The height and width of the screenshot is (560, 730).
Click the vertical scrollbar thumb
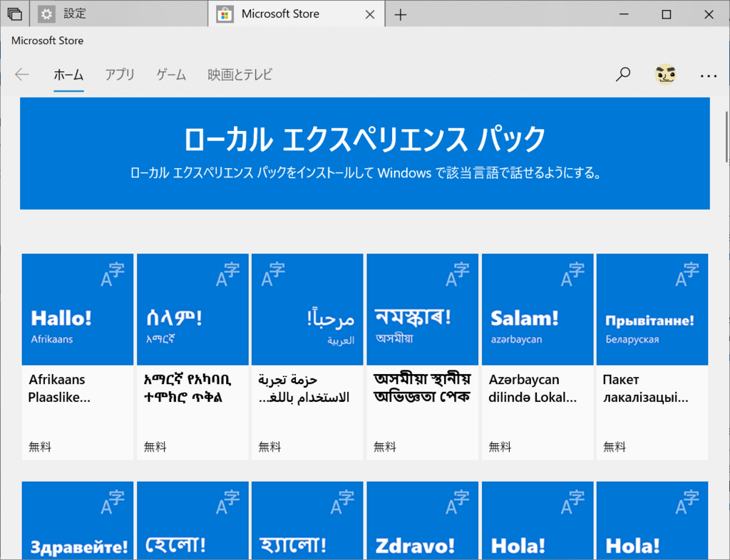coord(726,136)
